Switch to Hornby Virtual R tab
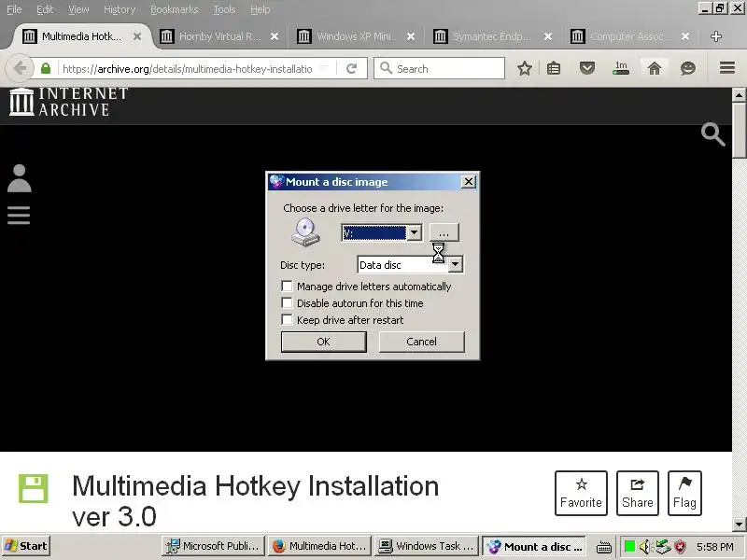747x560 pixels. pyautogui.click(x=218, y=36)
